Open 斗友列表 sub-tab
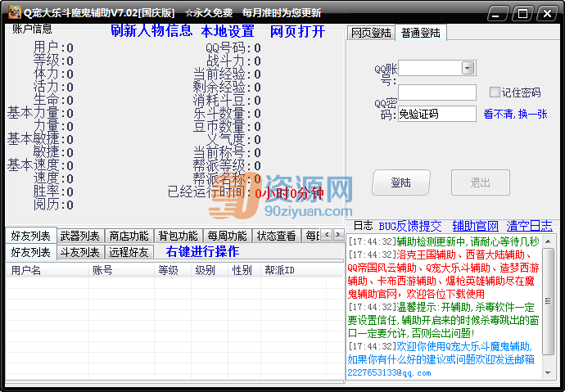The height and width of the screenshot is (392, 565). [80, 252]
